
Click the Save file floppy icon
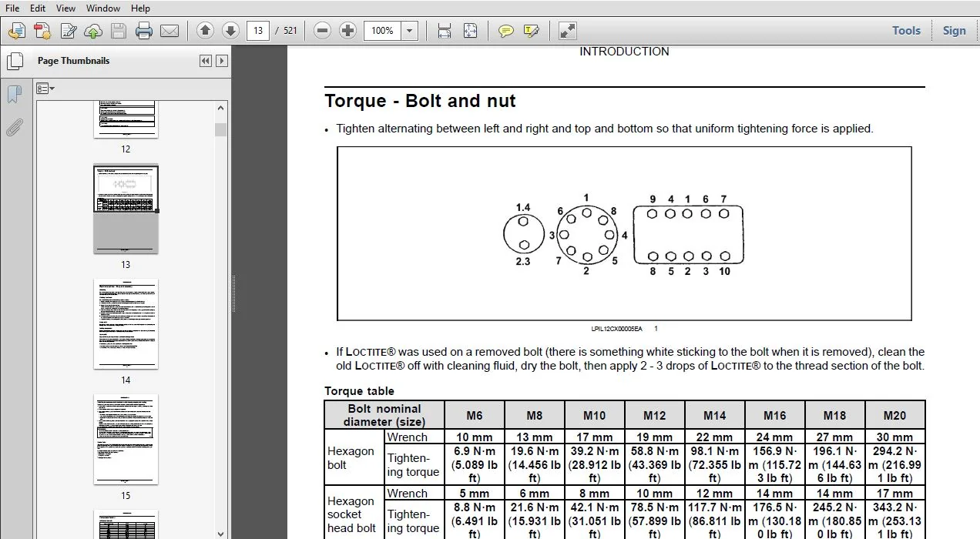tap(119, 31)
